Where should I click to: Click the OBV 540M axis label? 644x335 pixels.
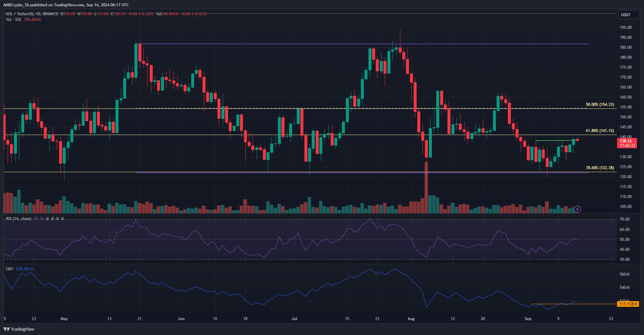[x=625, y=288]
